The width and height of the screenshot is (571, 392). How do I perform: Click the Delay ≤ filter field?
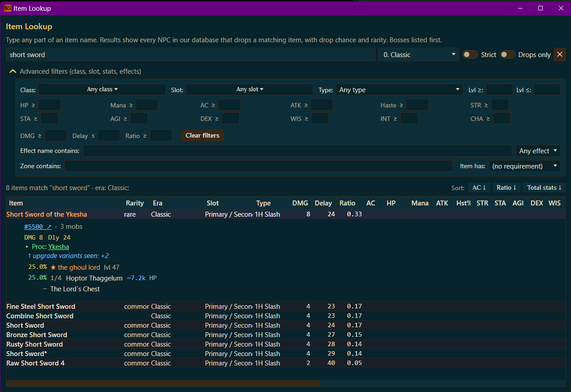(x=109, y=135)
